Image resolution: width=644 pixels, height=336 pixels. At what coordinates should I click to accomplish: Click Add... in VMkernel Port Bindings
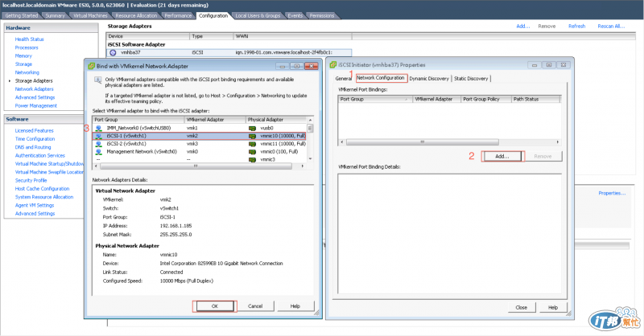[502, 156]
